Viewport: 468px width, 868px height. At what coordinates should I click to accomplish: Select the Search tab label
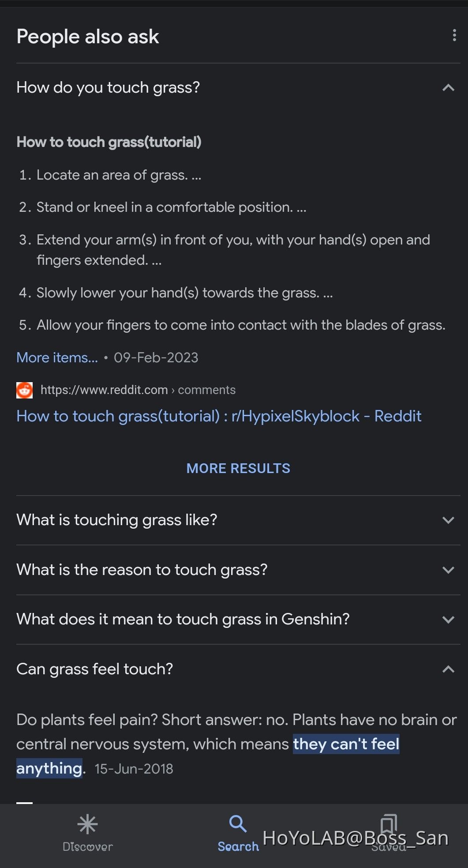(x=238, y=847)
